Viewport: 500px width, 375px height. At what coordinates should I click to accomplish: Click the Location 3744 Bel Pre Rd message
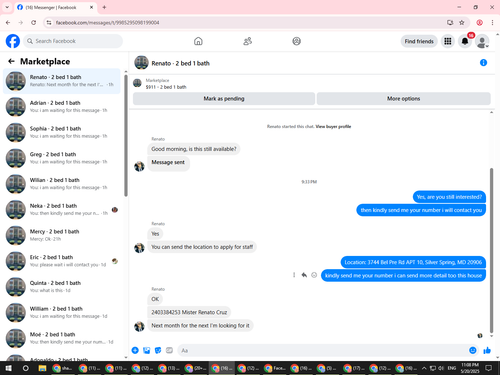coord(413,262)
